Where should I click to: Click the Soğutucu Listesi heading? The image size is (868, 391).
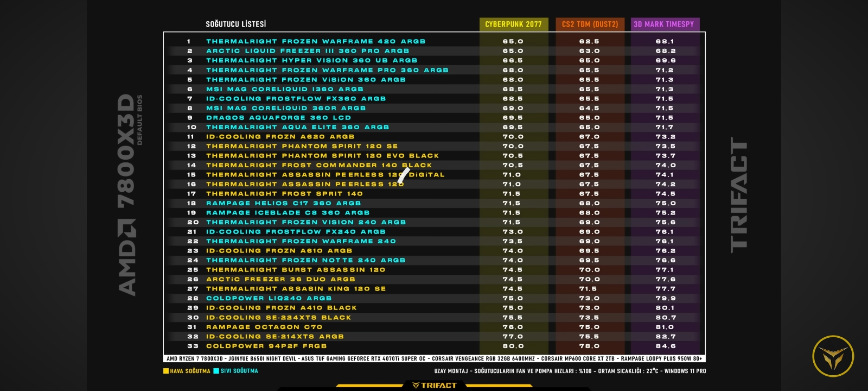(x=236, y=24)
